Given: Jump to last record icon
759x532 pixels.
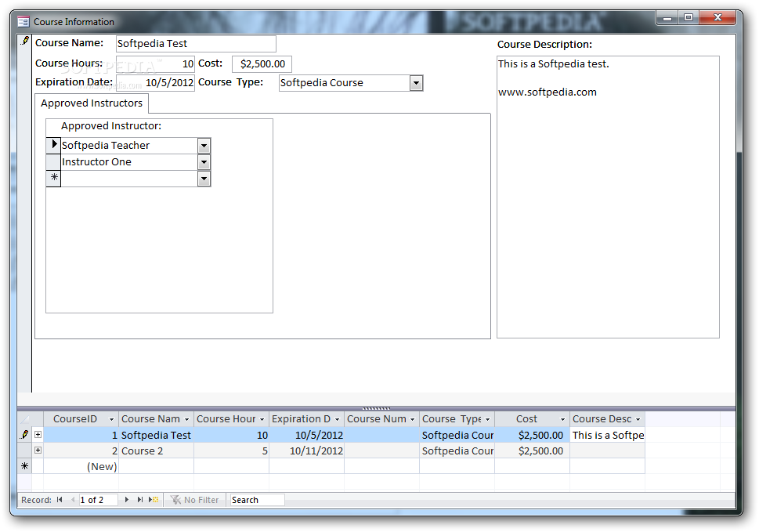Looking at the screenshot, I should pos(140,500).
